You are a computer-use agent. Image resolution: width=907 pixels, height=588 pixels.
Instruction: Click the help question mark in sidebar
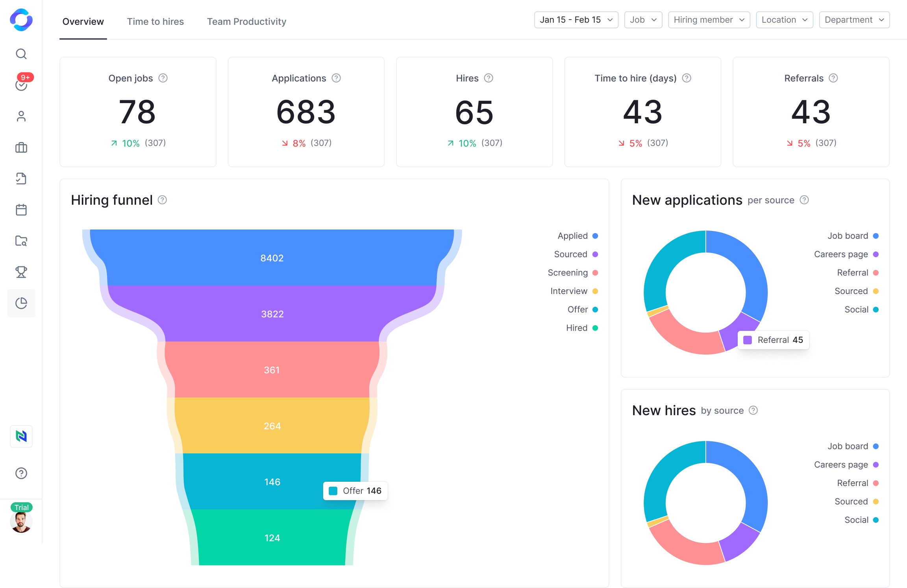pyautogui.click(x=21, y=473)
